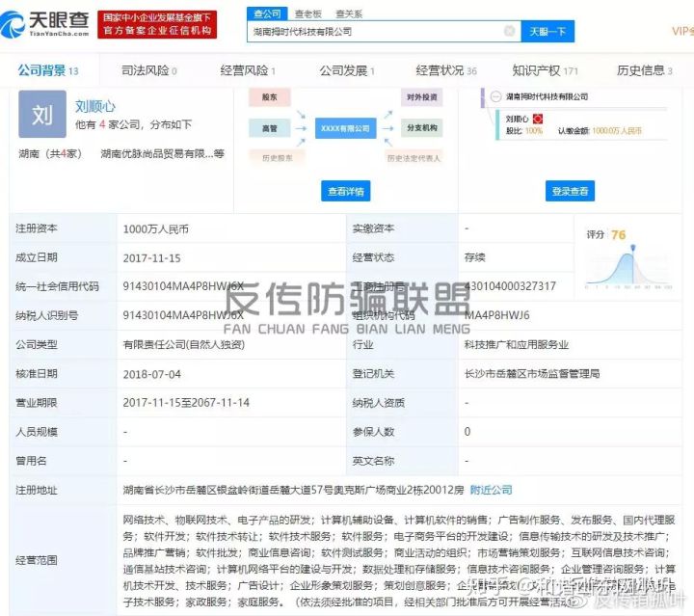
Task: Click the registered address text
Action: click(x=293, y=490)
